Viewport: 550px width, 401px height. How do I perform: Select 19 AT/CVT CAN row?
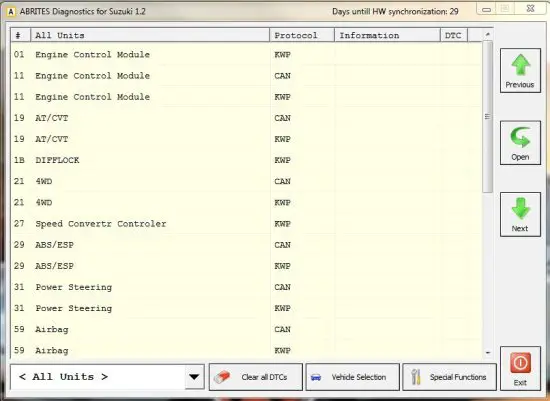[246, 118]
